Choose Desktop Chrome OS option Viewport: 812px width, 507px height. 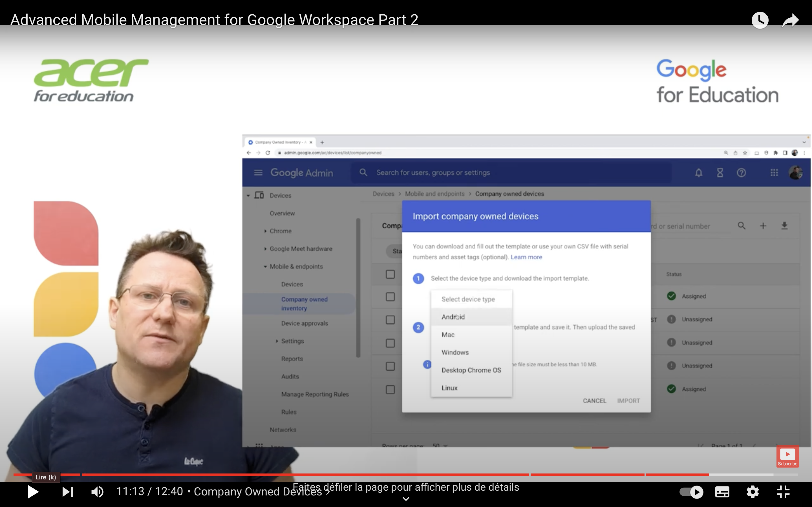pos(471,370)
